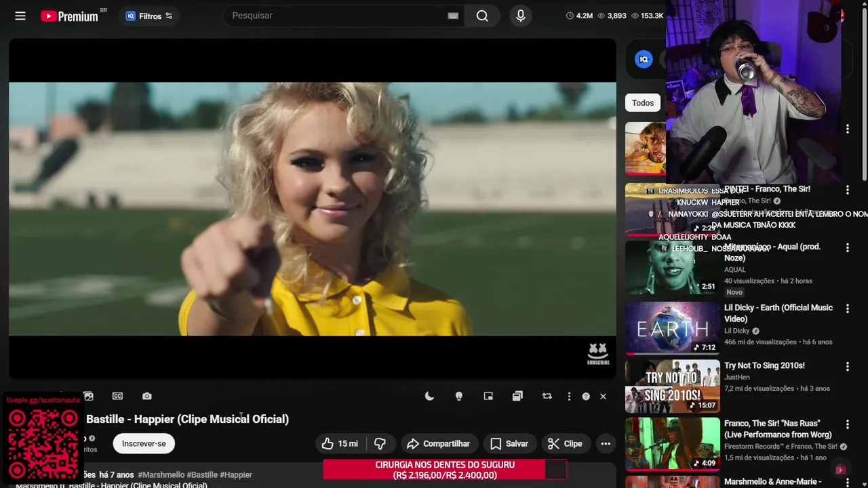Open options menu for Try Not To Sing

(x=847, y=367)
